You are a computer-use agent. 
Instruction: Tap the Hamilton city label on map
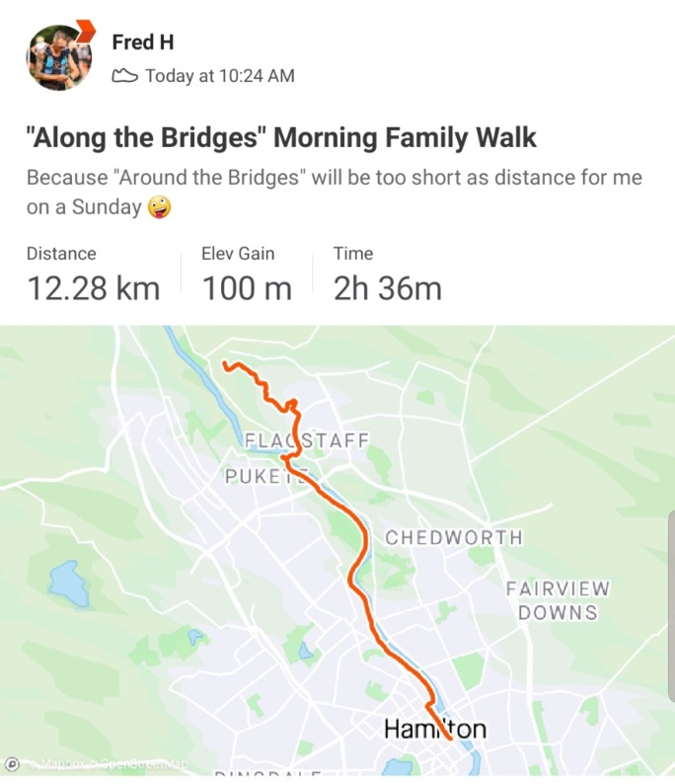click(x=434, y=729)
